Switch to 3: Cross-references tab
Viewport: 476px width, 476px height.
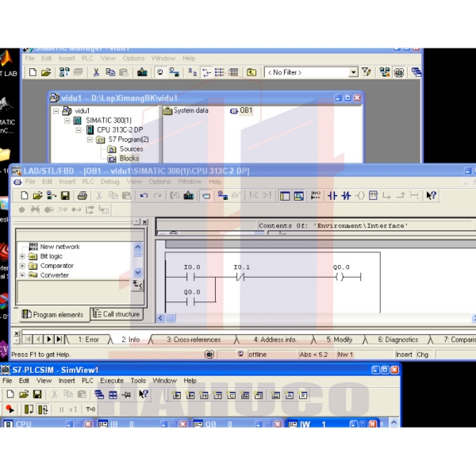click(x=194, y=340)
